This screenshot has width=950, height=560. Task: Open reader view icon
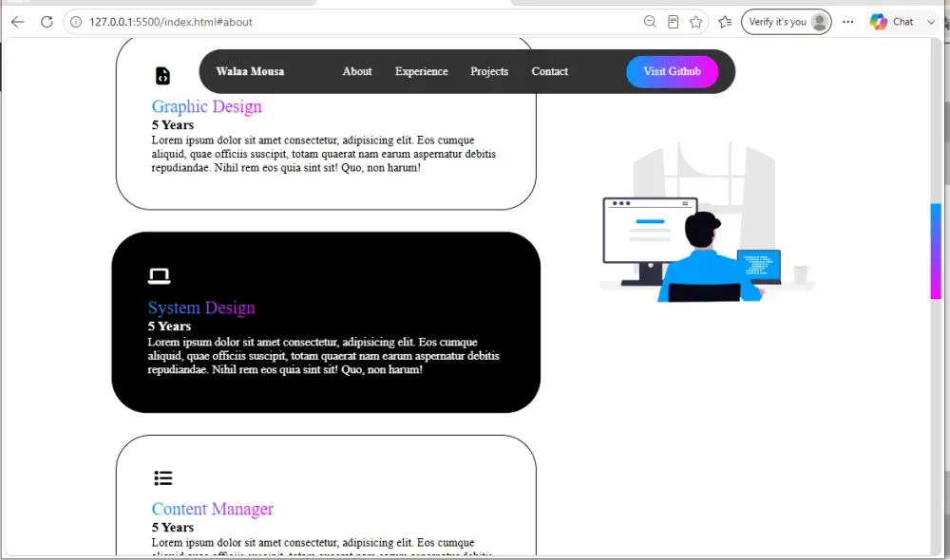pos(673,22)
